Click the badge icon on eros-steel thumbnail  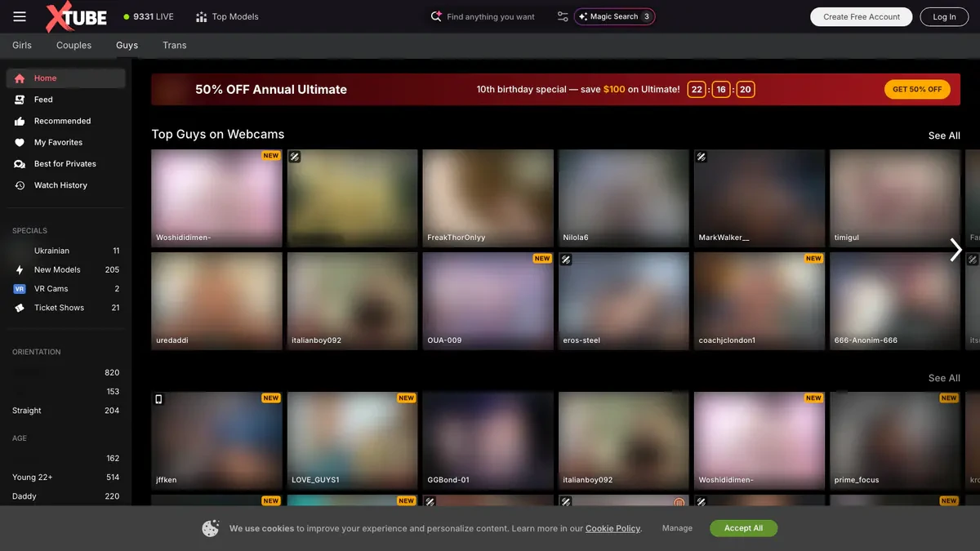(566, 260)
